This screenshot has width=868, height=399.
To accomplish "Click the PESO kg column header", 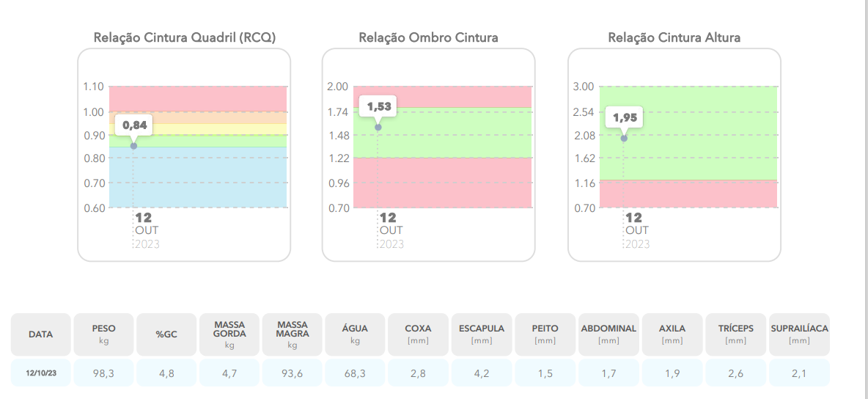I will click(103, 334).
